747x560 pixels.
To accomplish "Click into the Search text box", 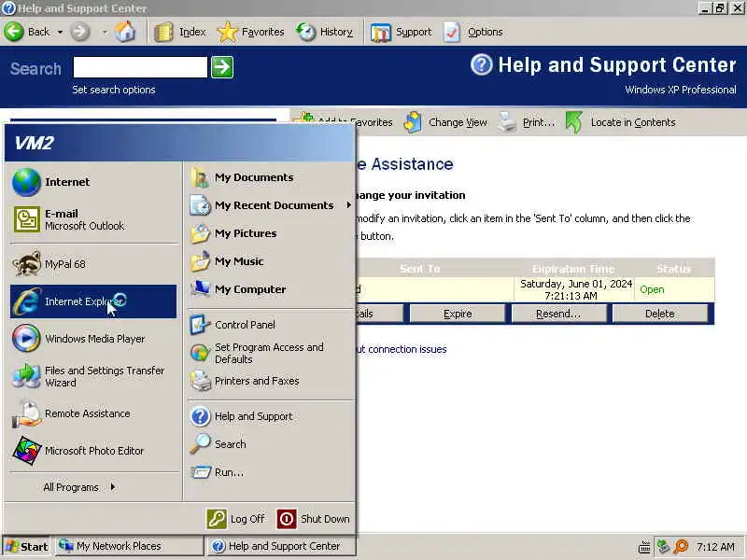I will pos(140,67).
